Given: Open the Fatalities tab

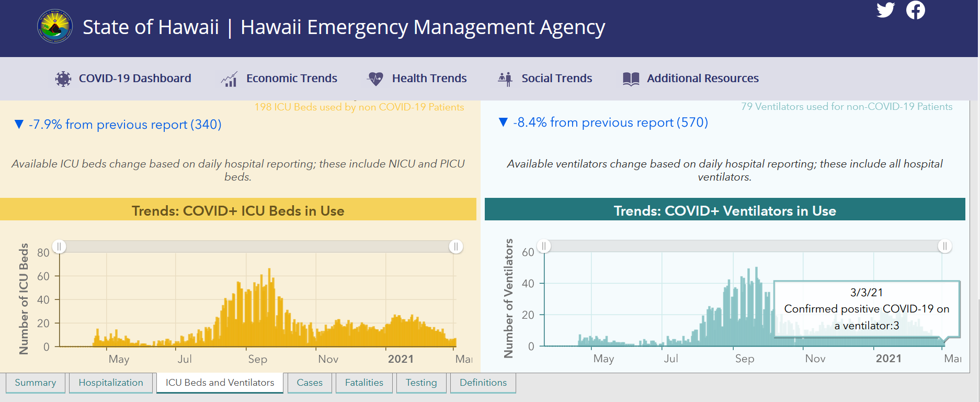Looking at the screenshot, I should [364, 383].
